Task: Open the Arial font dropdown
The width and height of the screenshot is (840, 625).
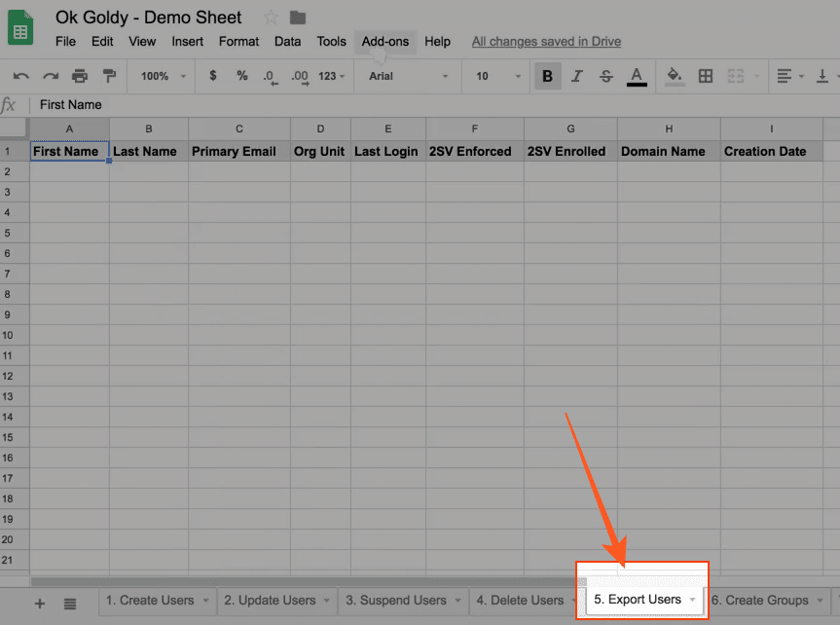Action: 408,76
